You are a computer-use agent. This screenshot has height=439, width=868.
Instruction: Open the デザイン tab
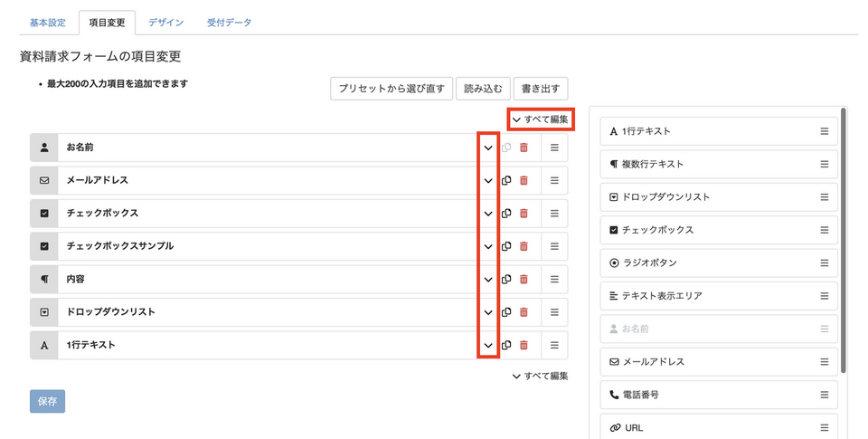[x=165, y=23]
